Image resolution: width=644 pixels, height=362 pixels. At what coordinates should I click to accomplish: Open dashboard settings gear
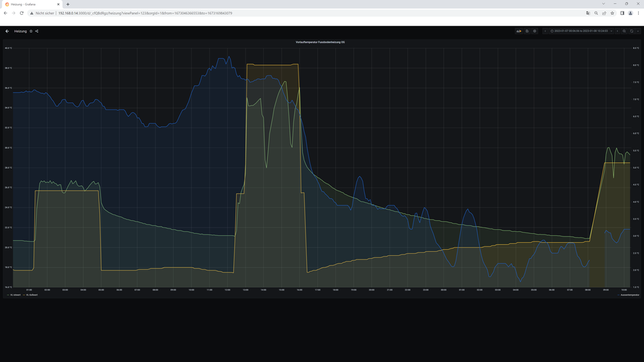pos(534,31)
